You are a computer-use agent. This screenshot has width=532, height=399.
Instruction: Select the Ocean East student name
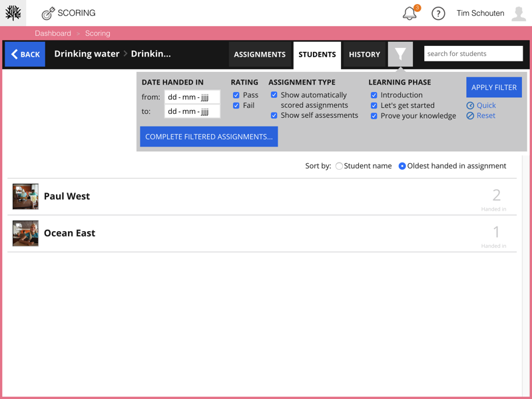(69, 233)
